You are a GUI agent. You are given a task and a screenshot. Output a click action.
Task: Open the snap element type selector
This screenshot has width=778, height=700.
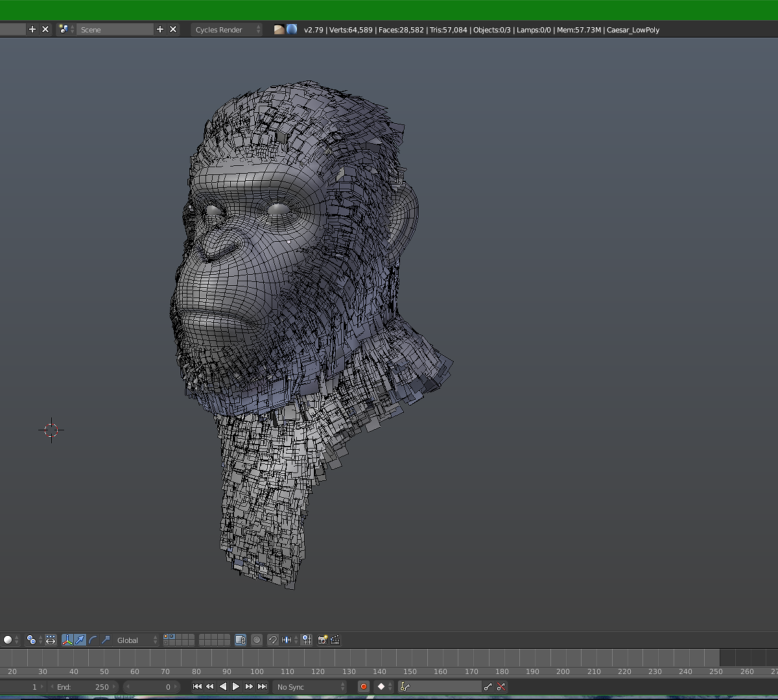coord(290,640)
